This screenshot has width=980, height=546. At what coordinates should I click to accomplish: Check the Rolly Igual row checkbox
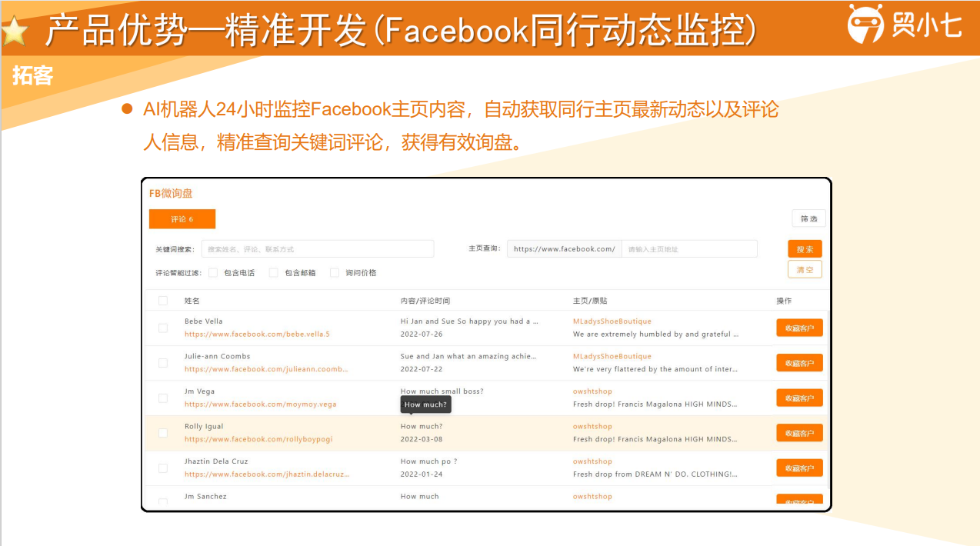pos(163,433)
